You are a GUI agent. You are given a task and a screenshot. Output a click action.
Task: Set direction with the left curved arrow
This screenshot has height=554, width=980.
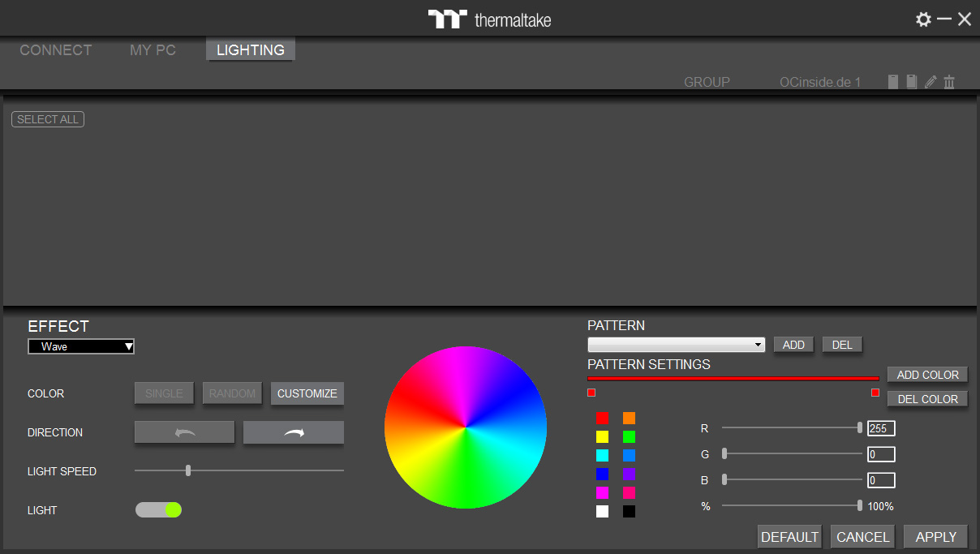(184, 432)
